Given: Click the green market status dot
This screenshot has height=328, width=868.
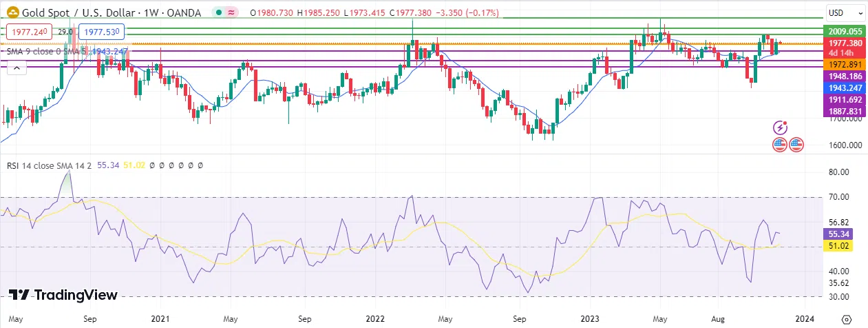Looking at the screenshot, I should tap(218, 12).
